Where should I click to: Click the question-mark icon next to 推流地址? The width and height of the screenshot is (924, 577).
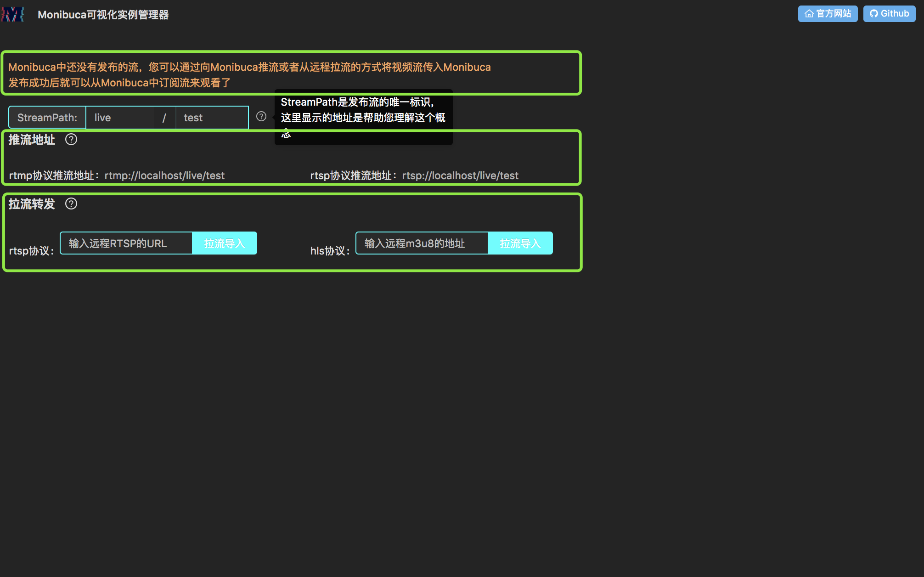pos(71,140)
